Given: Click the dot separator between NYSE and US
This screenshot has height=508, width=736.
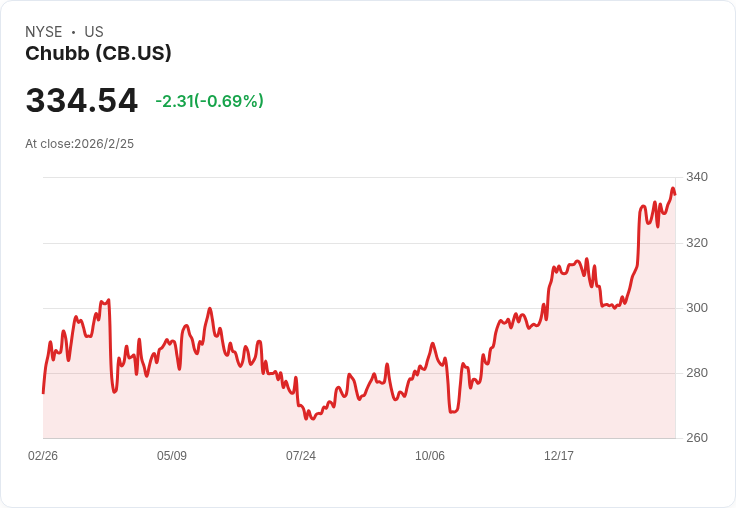Looking at the screenshot, I should coord(73,32).
